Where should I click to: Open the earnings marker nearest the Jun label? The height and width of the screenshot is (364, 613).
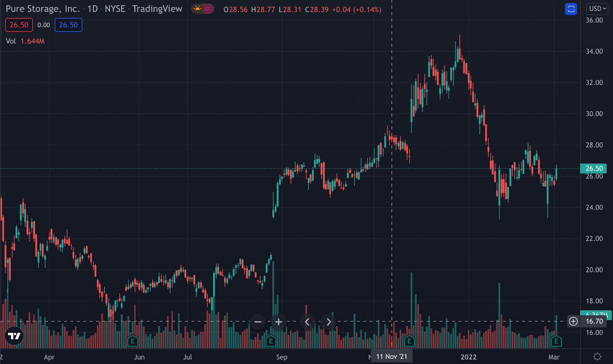coord(133,341)
